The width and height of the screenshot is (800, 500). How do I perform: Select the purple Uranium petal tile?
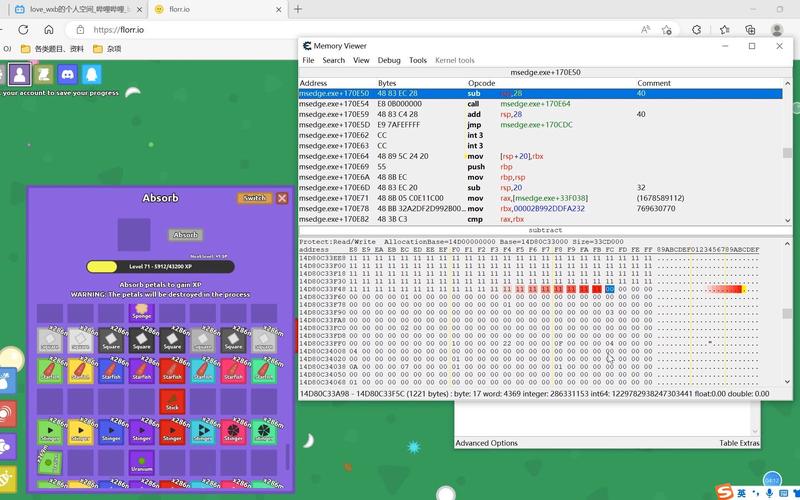tap(141, 462)
